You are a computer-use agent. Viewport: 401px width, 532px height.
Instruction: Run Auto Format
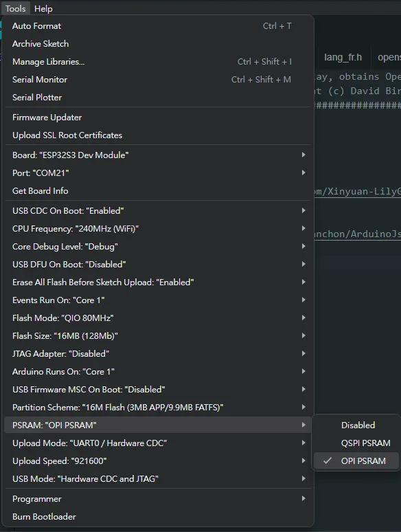click(x=158, y=26)
